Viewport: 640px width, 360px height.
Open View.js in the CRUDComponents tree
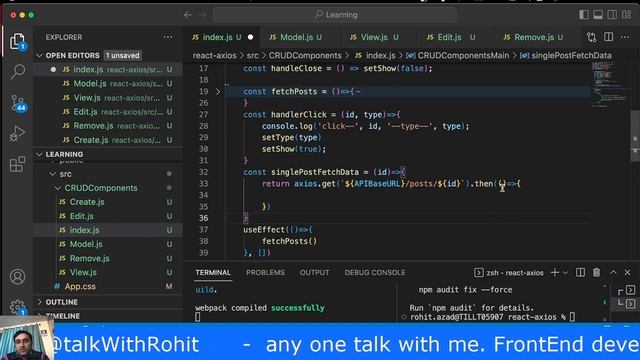(83, 272)
